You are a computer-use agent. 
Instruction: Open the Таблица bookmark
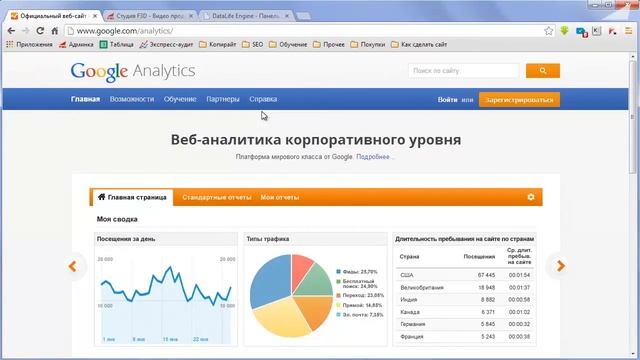pyautogui.click(x=117, y=44)
